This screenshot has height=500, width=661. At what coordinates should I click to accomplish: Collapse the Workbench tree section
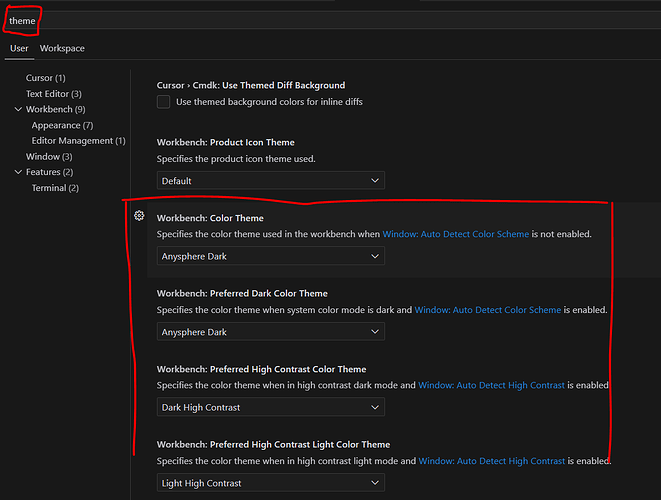[18, 109]
